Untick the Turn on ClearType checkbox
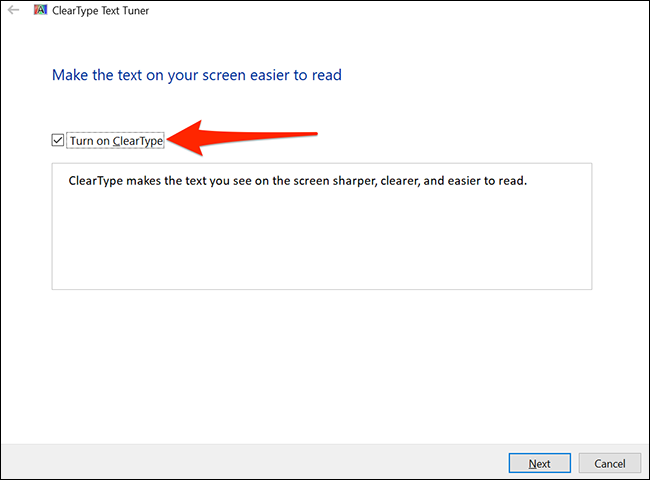This screenshot has height=480, width=650. tap(58, 141)
